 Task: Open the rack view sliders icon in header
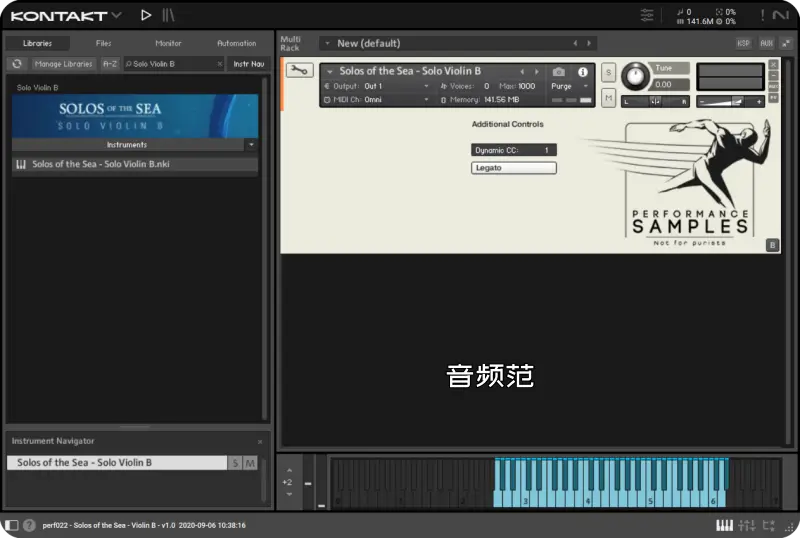647,15
